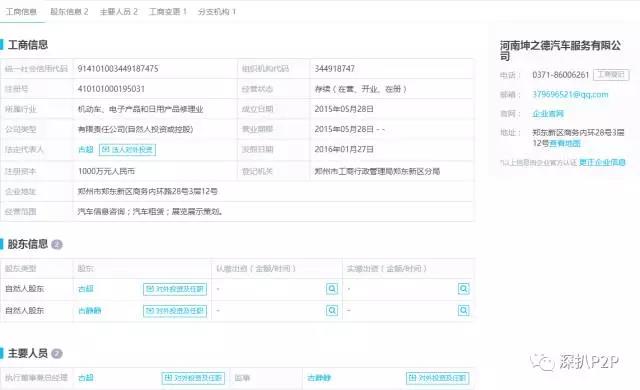Select registered capital 1000万元人民币
This screenshot has width=640, height=390.
click(x=106, y=171)
